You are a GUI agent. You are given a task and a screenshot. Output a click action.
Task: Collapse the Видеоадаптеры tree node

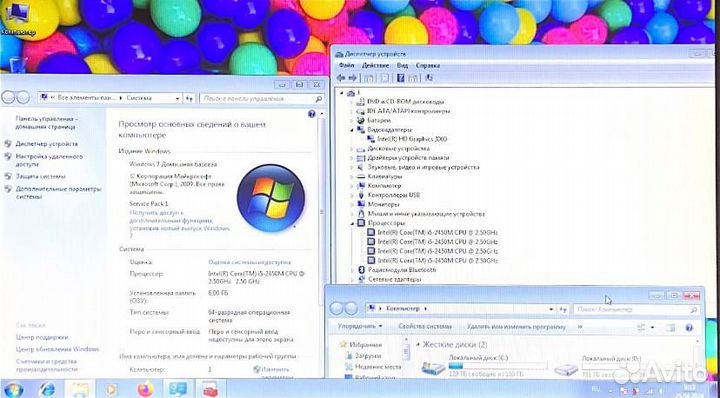pyautogui.click(x=352, y=130)
